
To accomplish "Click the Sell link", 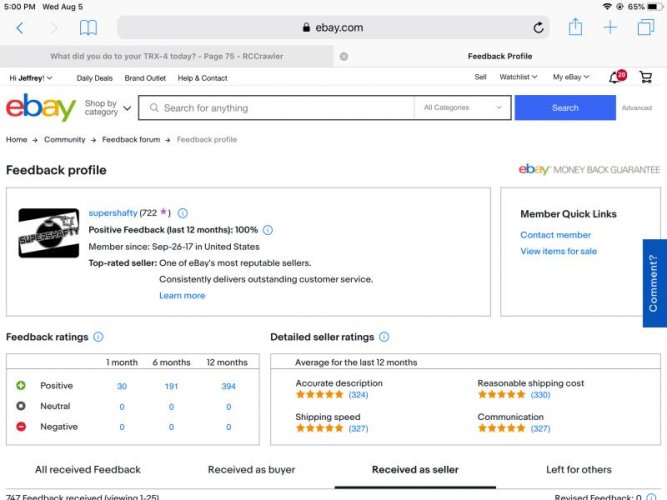I will [480, 77].
